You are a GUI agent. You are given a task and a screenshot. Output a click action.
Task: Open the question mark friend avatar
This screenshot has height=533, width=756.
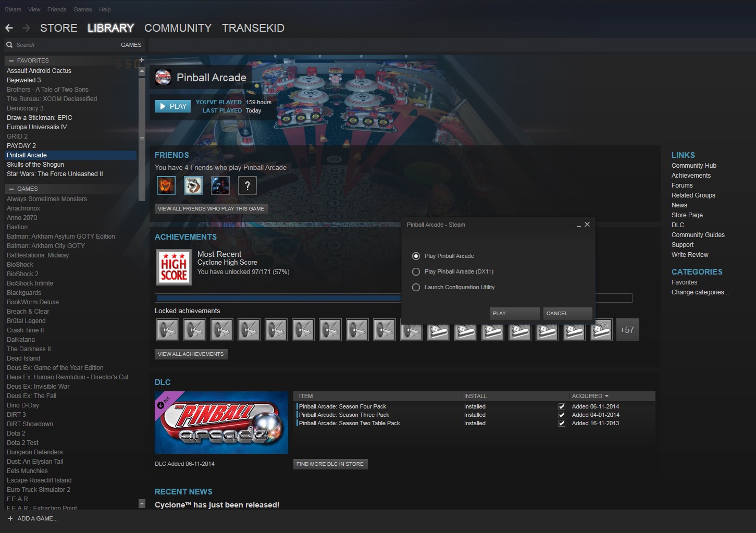[x=247, y=185]
